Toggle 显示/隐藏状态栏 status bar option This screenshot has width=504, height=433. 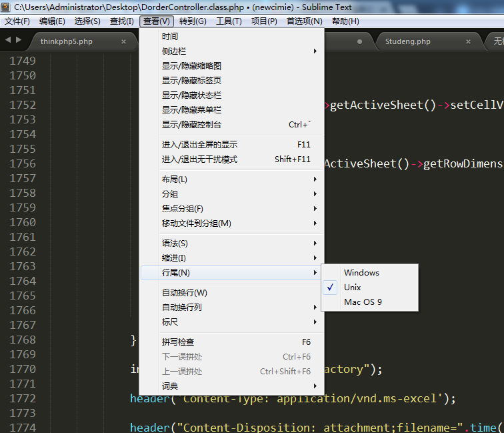pyautogui.click(x=191, y=95)
